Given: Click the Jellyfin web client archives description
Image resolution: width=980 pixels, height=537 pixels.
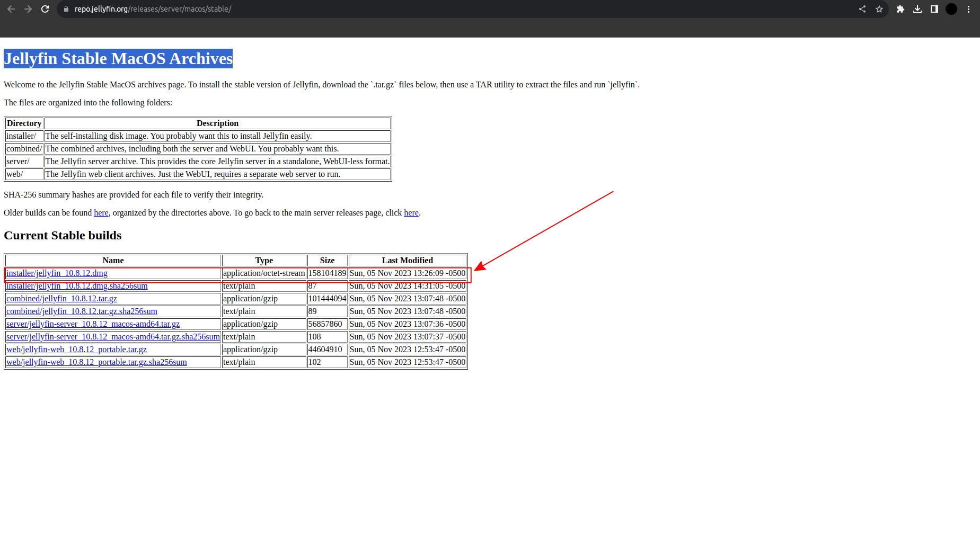Looking at the screenshot, I should (x=217, y=174).
